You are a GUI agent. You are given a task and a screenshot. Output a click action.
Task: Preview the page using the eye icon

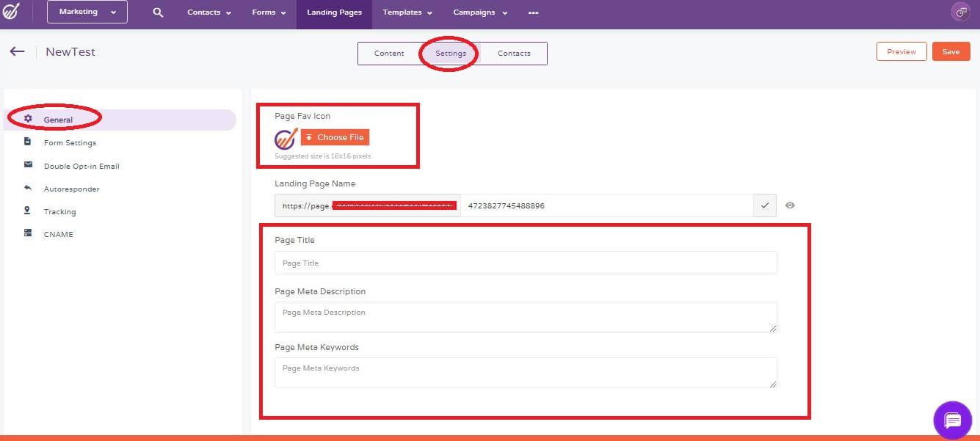click(790, 205)
